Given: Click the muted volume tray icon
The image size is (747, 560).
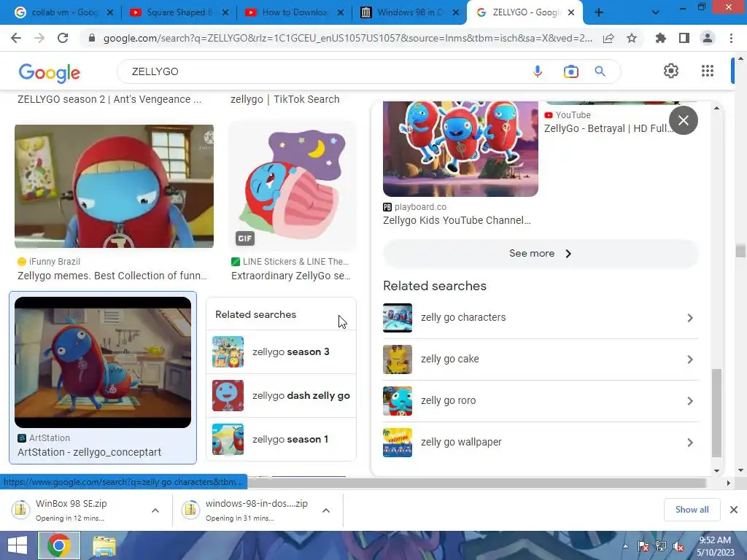Looking at the screenshot, I should pyautogui.click(x=678, y=546).
